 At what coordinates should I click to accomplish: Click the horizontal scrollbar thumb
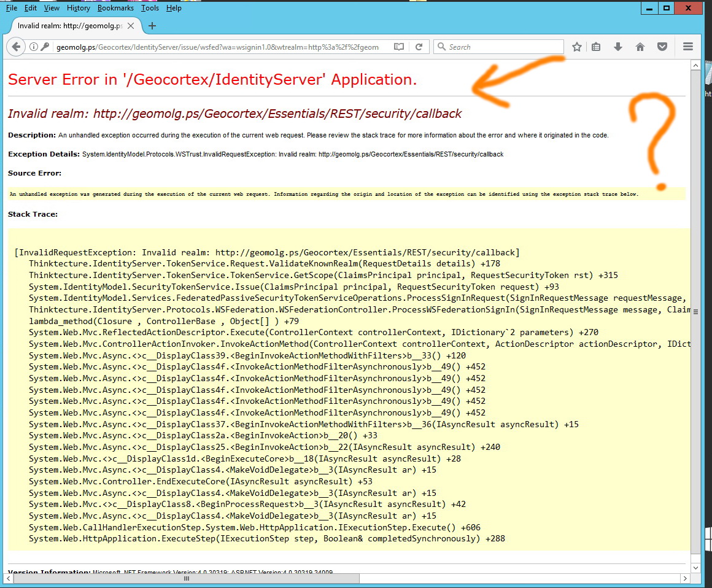click(x=186, y=578)
